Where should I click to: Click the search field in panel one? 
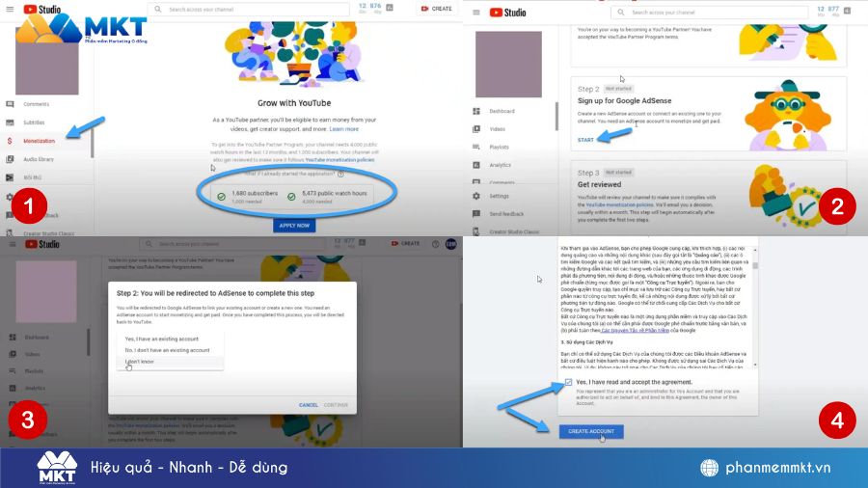click(x=241, y=9)
